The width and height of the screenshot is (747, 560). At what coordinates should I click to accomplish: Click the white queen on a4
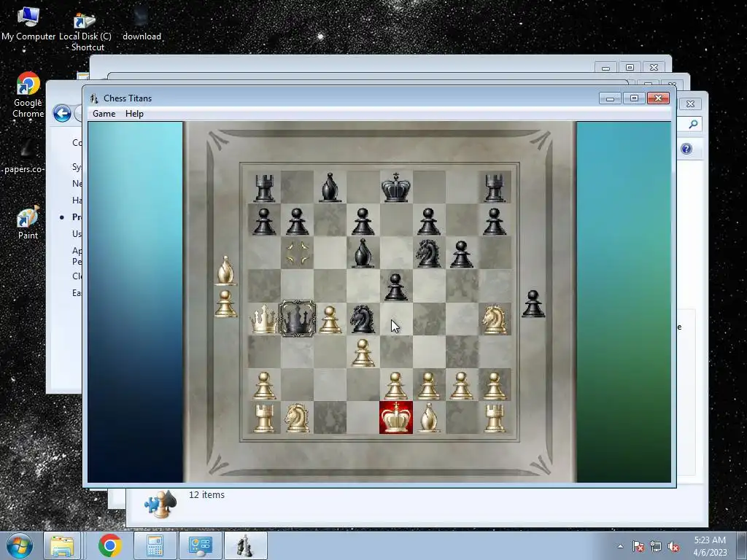[264, 318]
